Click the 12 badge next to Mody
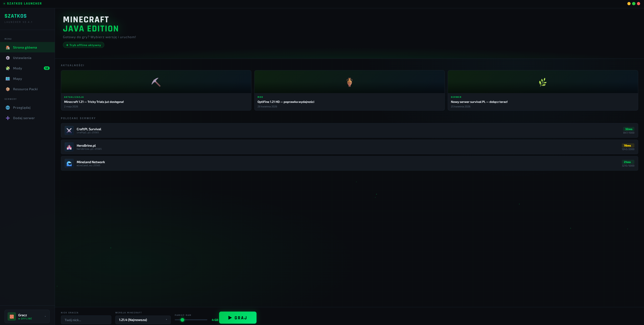Viewport: 644px width, 325px height. 47,68
